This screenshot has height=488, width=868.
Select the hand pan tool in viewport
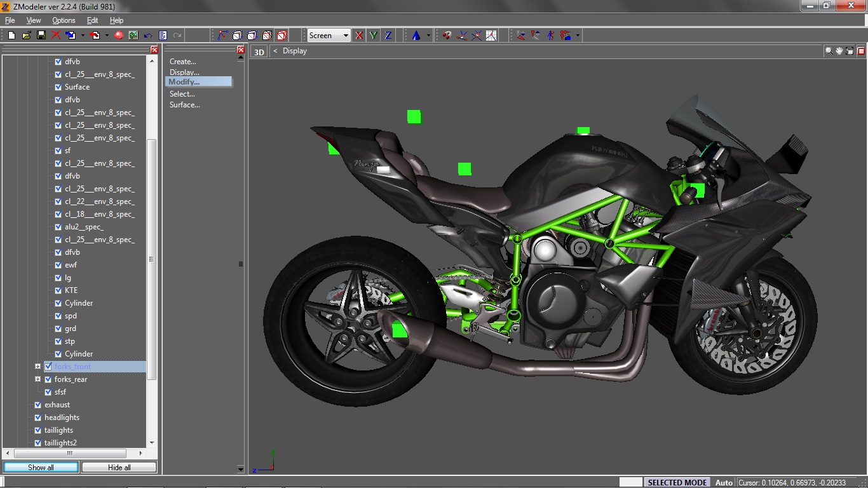coord(839,51)
